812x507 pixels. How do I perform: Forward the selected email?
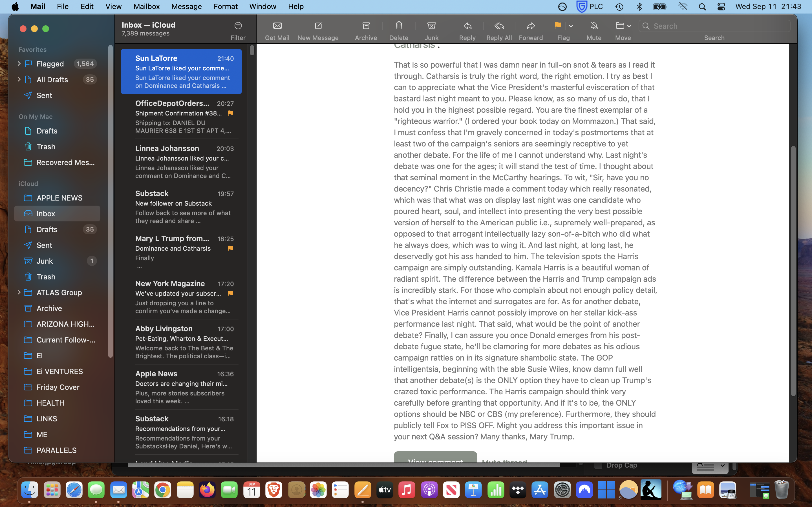tap(531, 26)
